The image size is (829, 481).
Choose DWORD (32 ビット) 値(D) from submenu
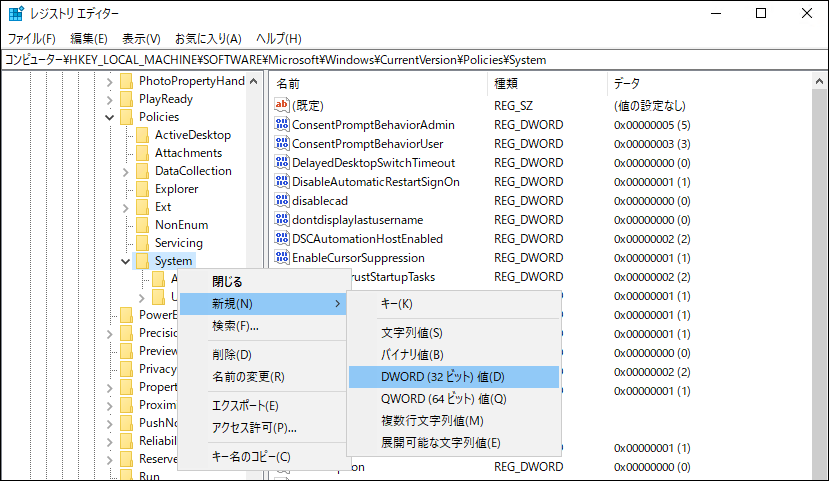point(442,377)
